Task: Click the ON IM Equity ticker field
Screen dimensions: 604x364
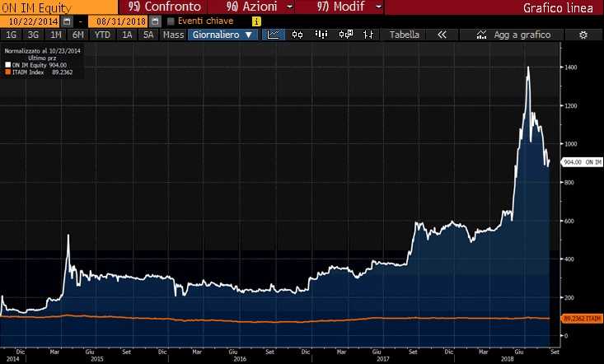Action: (59, 7)
